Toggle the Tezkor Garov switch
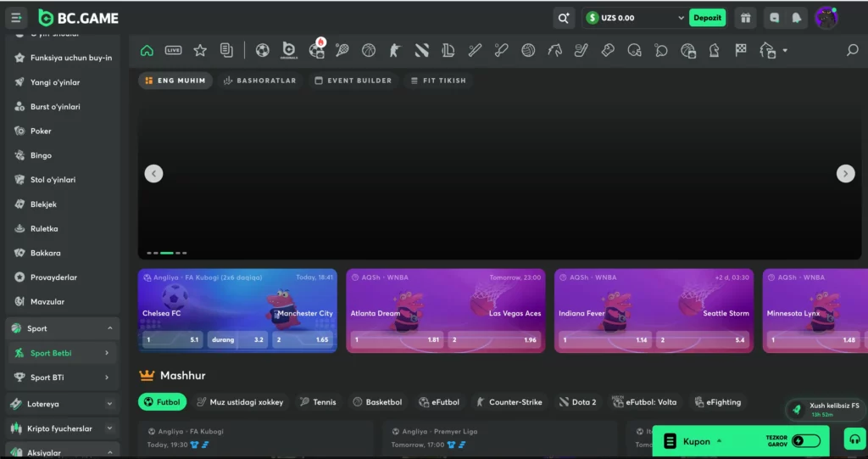Viewport: 868px width, 459px height. 806,440
